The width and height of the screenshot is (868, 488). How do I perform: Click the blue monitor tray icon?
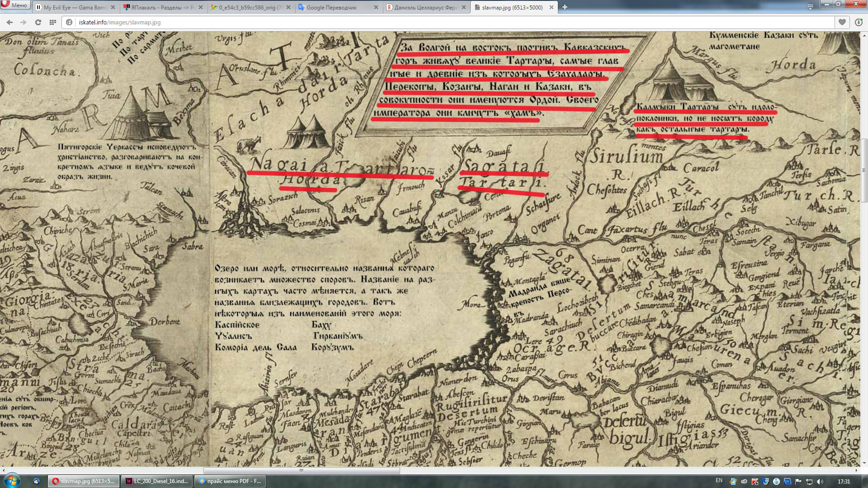point(765,482)
